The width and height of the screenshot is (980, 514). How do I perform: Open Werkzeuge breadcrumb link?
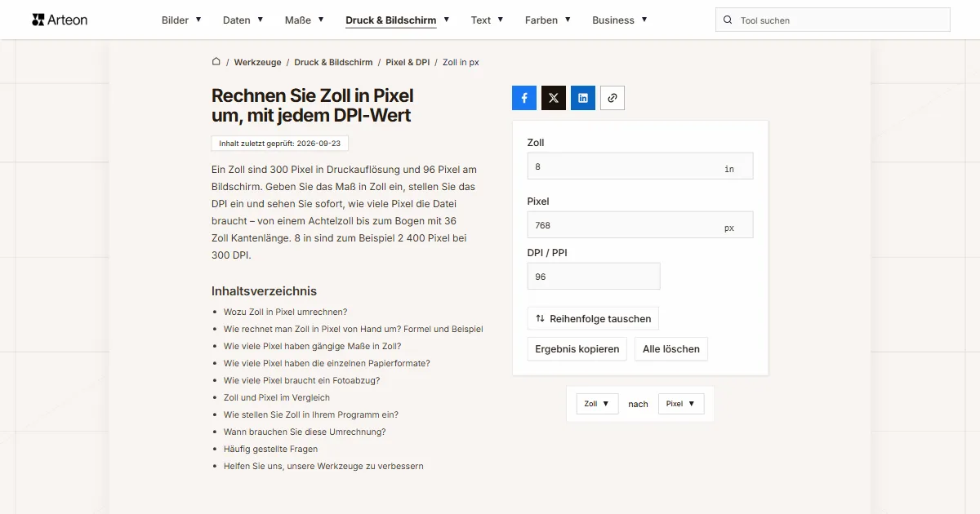(257, 62)
